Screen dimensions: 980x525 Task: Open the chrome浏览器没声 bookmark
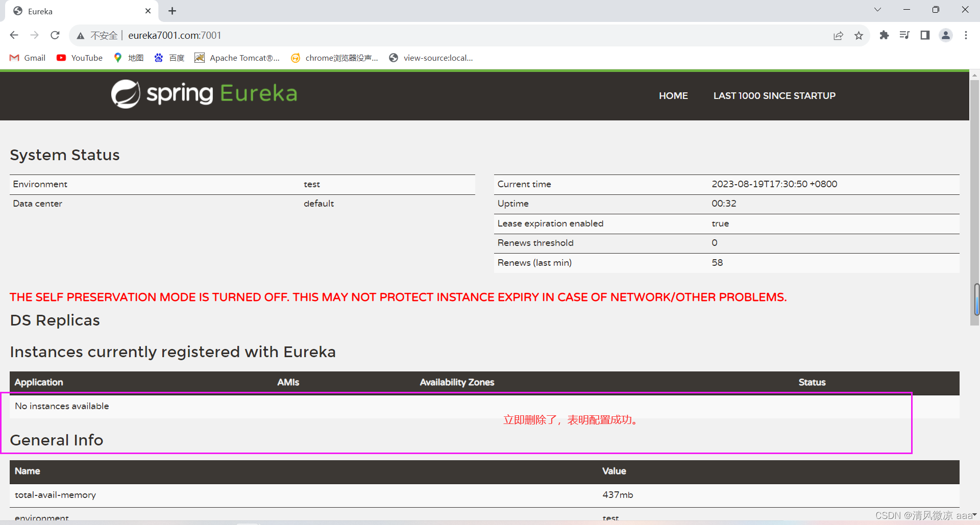334,58
